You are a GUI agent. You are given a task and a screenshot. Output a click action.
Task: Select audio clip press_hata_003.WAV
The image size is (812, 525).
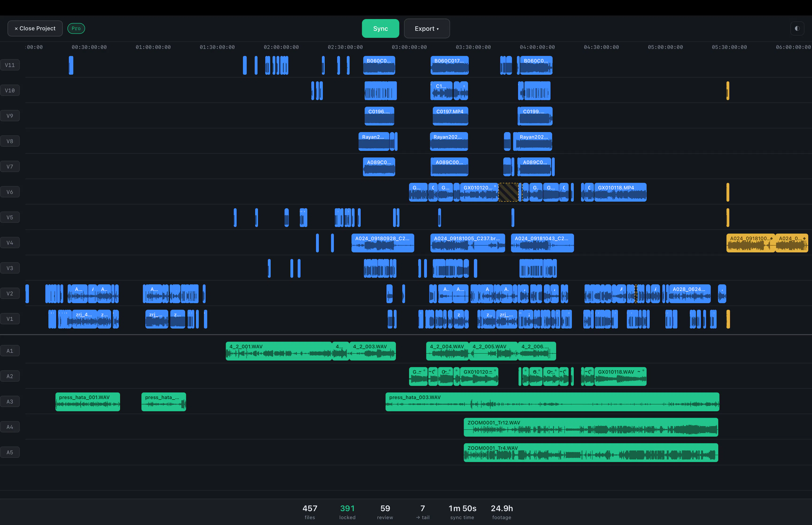pyautogui.click(x=552, y=402)
